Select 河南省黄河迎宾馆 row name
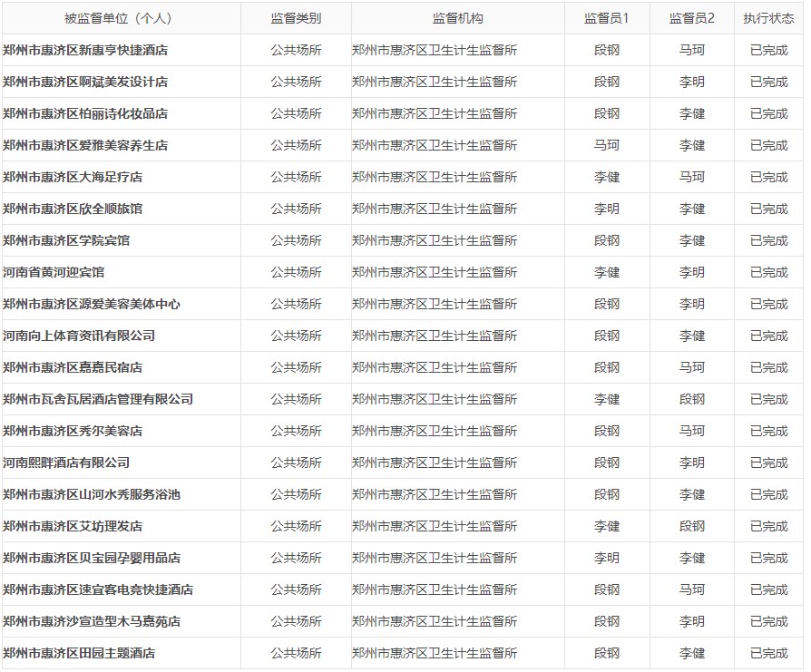This screenshot has height=672, width=811. point(54,272)
